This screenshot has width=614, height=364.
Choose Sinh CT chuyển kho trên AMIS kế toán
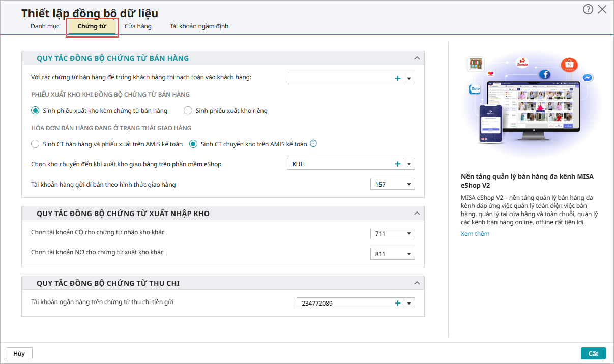[193, 144]
